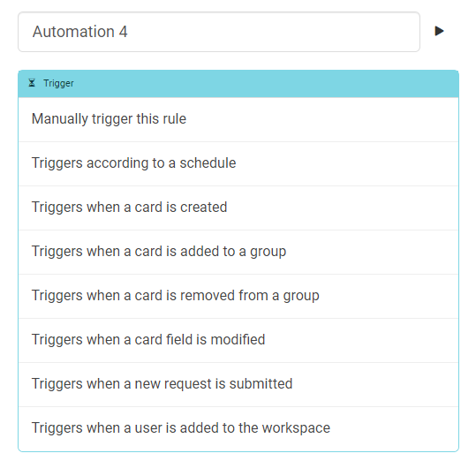Viewport: 476px width, 476px height.
Task: Click the blue Trigger section bar
Action: pyautogui.click(x=238, y=84)
